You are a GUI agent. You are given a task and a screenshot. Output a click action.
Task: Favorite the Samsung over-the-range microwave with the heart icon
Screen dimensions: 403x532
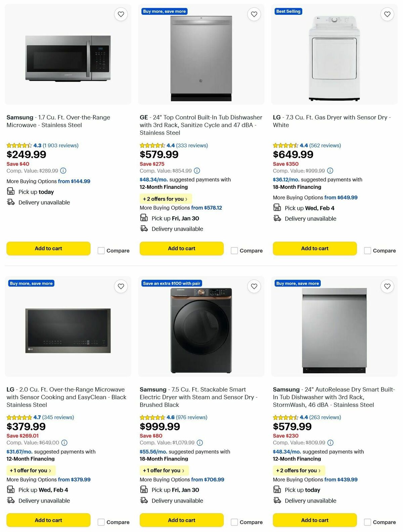[121, 14]
